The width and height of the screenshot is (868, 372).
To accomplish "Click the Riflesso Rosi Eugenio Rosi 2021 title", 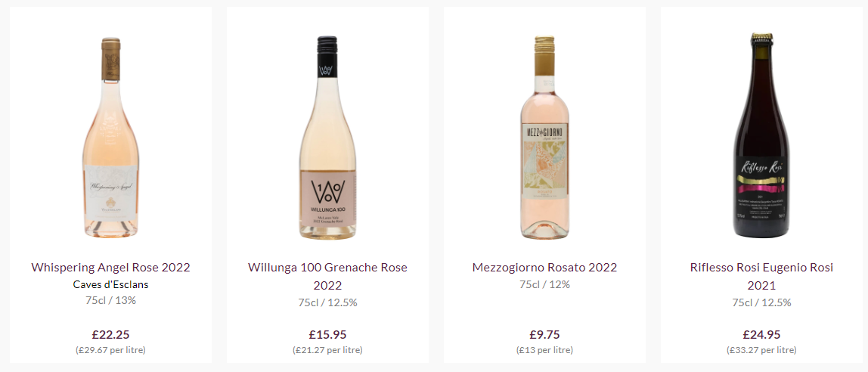I will coord(761,276).
